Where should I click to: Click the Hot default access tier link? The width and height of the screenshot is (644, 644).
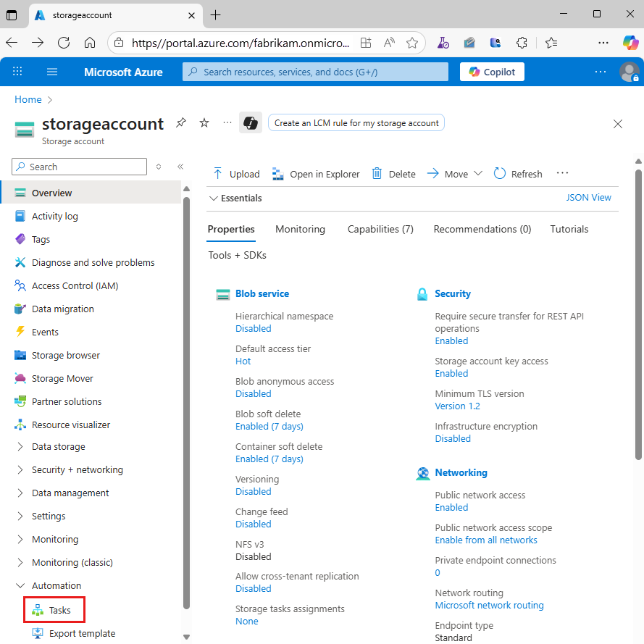coord(243,361)
